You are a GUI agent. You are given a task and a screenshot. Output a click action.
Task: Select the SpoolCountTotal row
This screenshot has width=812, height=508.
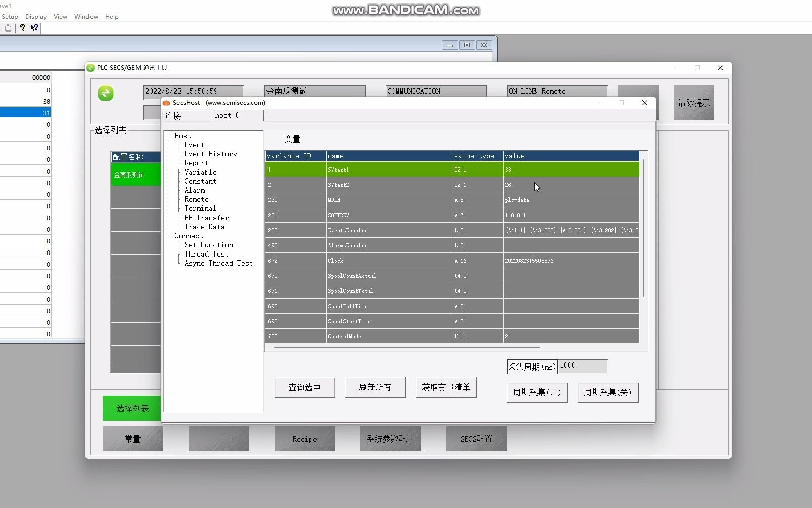pos(452,291)
